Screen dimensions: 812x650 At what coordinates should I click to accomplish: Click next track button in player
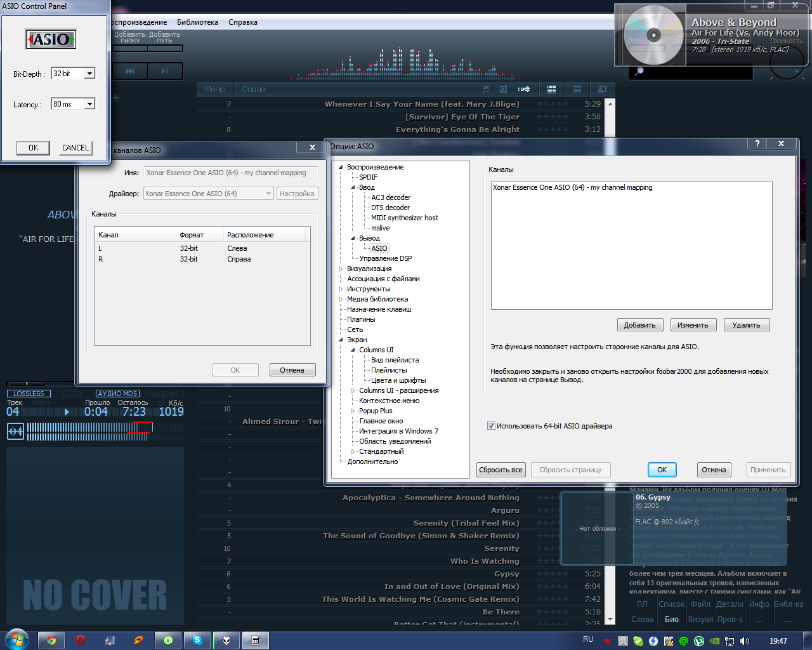click(x=130, y=71)
